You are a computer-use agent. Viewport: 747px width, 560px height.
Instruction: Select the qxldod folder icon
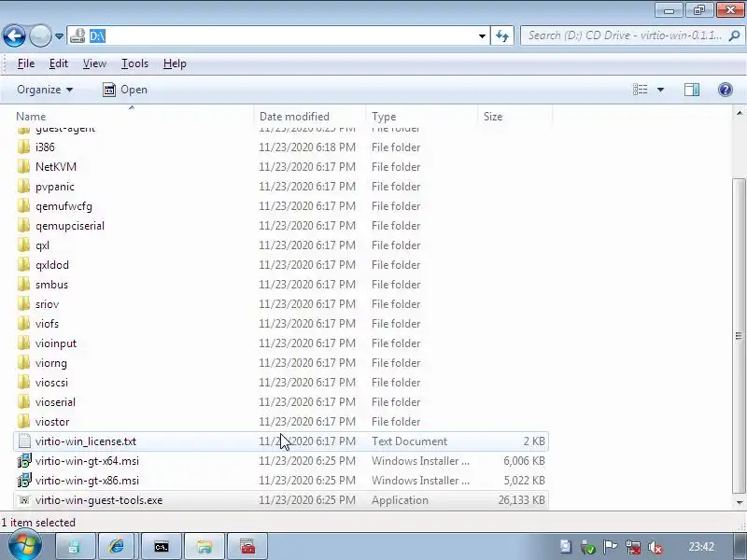[24, 265]
